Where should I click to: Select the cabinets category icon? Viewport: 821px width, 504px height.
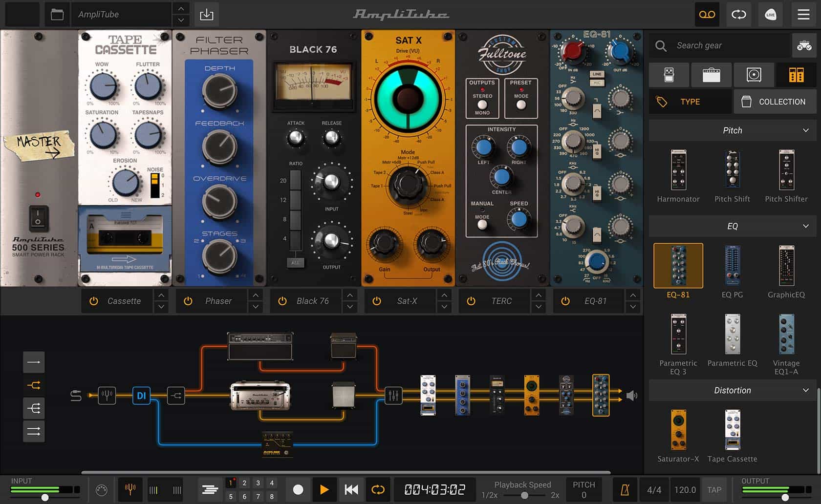click(x=754, y=75)
